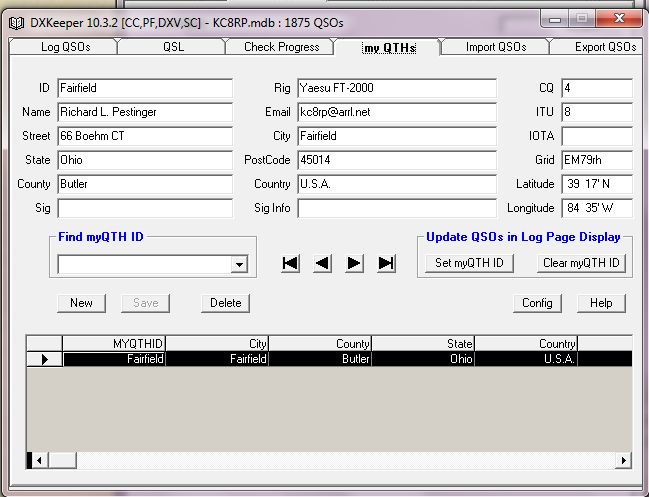Click the row selector arrow for Fairfield
This screenshot has width=649, height=497.
click(x=44, y=359)
